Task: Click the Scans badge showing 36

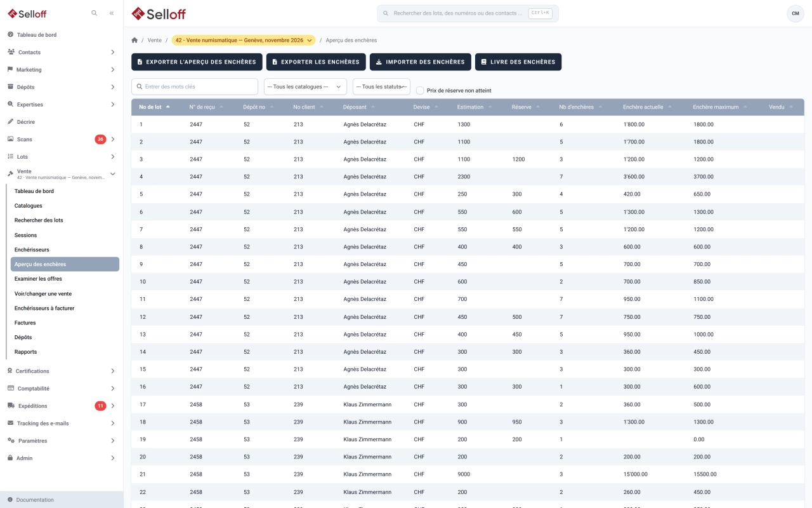Action: (100, 139)
